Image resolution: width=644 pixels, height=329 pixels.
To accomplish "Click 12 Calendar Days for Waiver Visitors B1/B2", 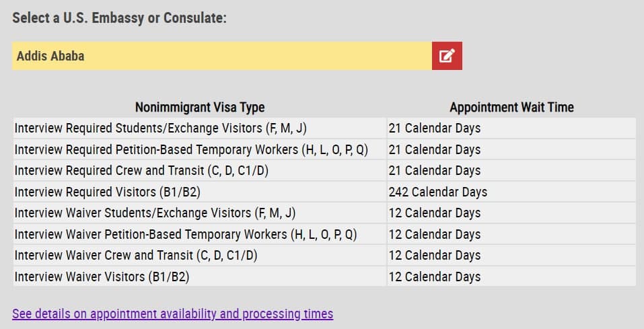I will pyautogui.click(x=435, y=277).
